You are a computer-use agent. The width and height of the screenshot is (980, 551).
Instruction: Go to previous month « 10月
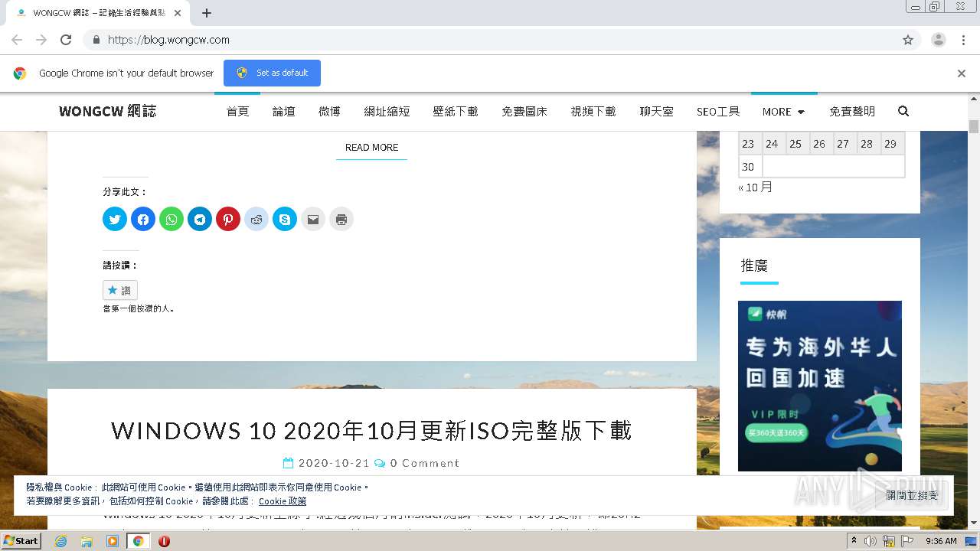(756, 187)
